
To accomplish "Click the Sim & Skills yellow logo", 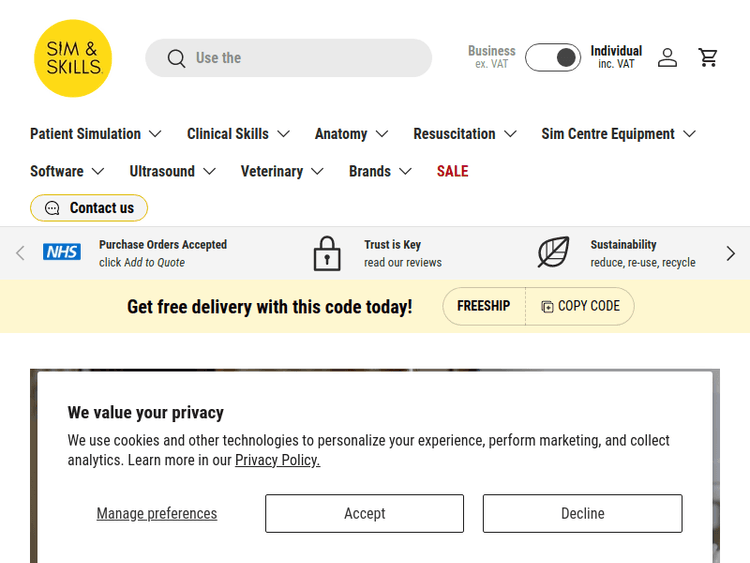I will pos(73,58).
